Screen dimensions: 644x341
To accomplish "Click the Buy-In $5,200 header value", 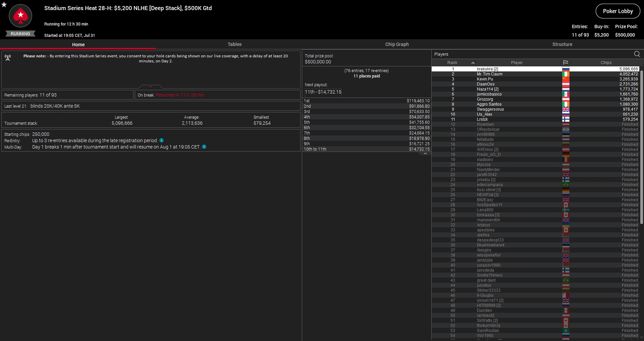I will (601, 35).
